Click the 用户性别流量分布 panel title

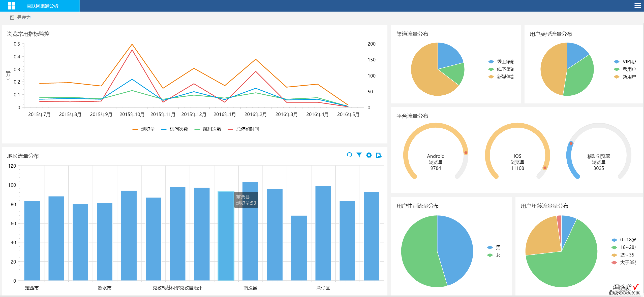(x=418, y=206)
